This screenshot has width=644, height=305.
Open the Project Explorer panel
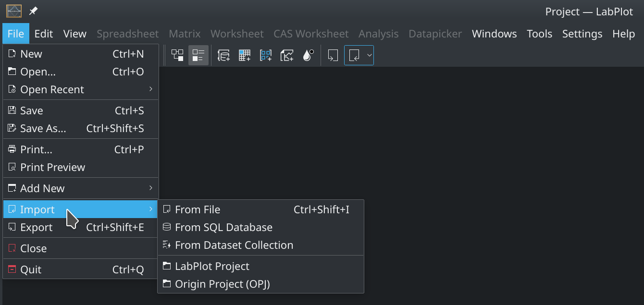pyautogui.click(x=177, y=55)
